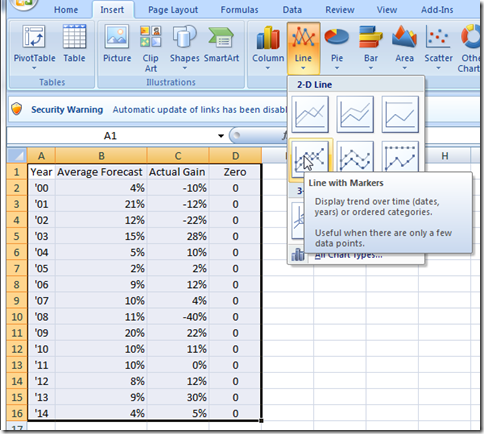The height and width of the screenshot is (434, 484).
Task: Click the PivotTable icon
Action: [34, 37]
